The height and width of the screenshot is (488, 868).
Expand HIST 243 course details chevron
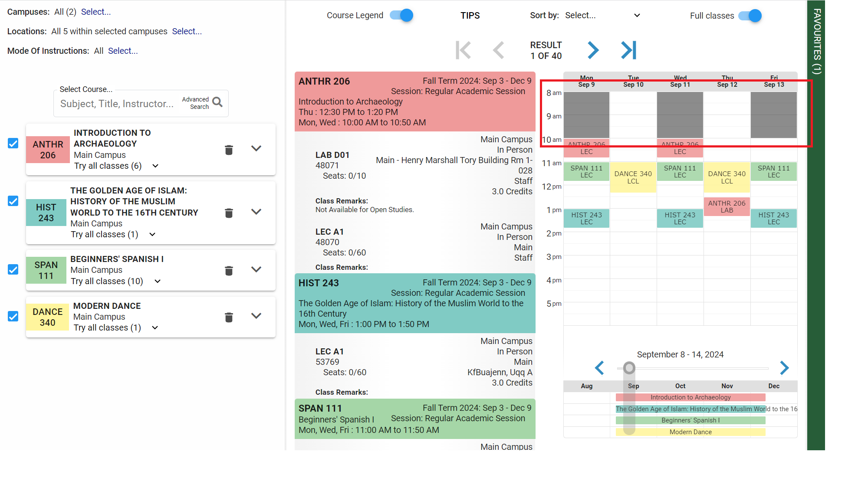pyautogui.click(x=256, y=212)
